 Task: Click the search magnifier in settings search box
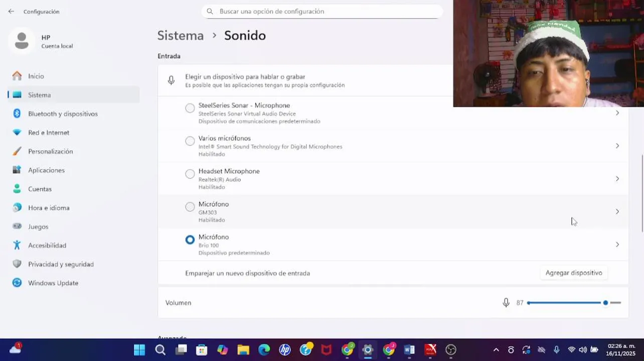(210, 11)
